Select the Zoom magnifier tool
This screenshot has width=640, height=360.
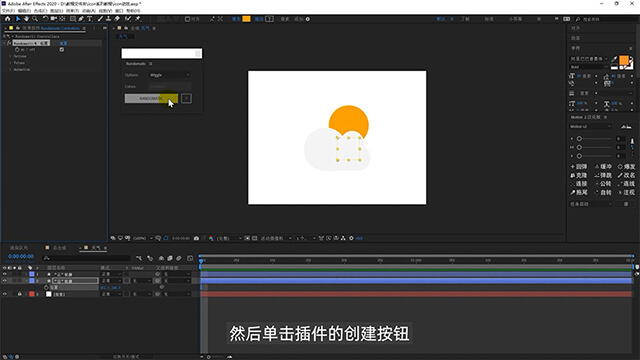(x=35, y=19)
